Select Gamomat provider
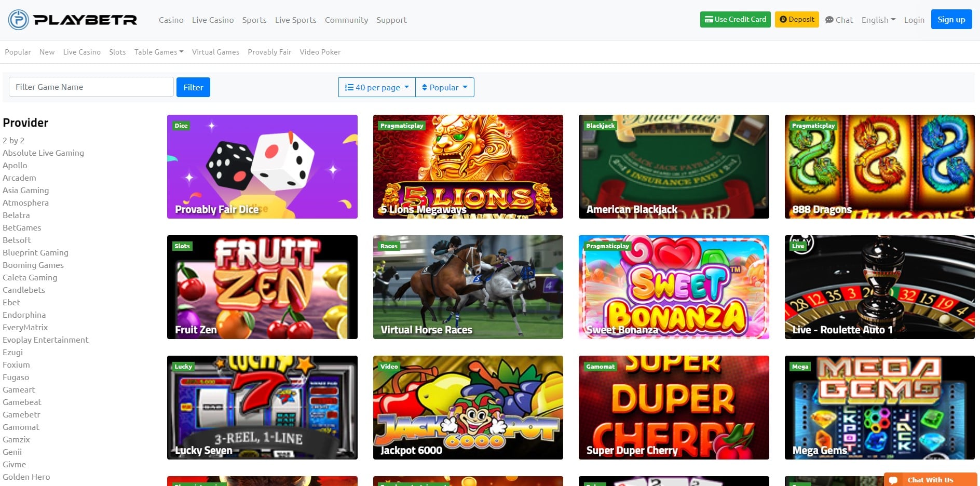 [x=21, y=427]
